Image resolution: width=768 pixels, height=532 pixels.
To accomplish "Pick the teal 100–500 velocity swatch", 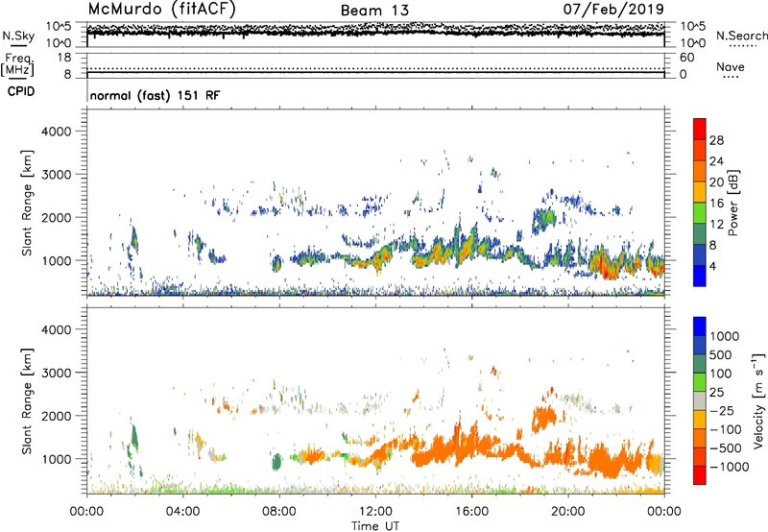I will point(700,364).
